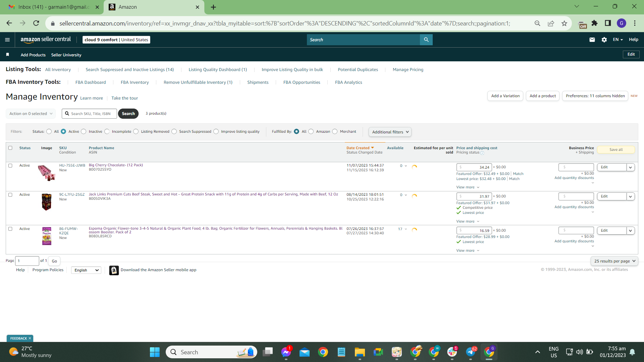The image size is (644, 362).
Task: Select Fulfilled By Amazon radio button
Action: click(x=311, y=131)
